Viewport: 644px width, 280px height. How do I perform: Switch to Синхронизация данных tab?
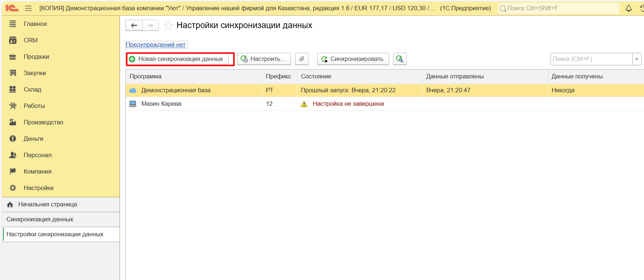coord(40,219)
